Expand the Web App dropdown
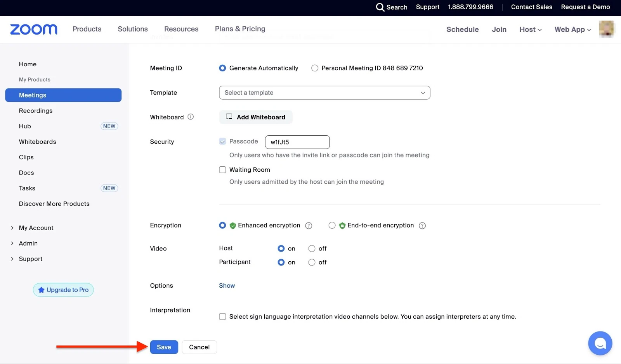Viewport: 621px width, 364px height. tap(573, 29)
